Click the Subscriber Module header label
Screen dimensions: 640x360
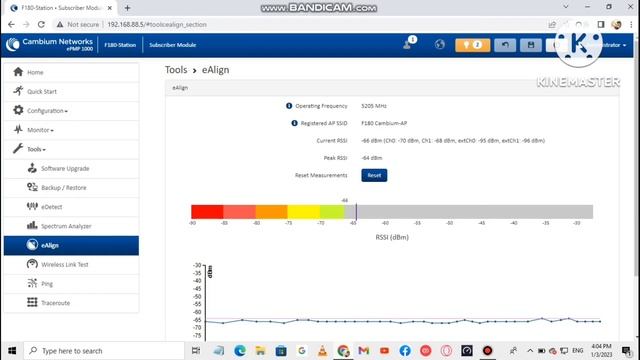click(x=172, y=45)
